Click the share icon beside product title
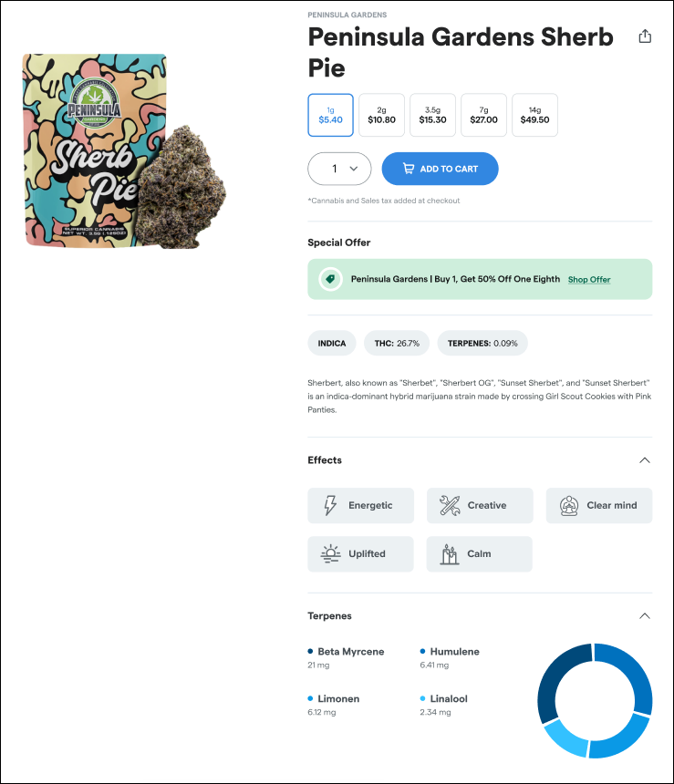Image resolution: width=674 pixels, height=784 pixels. tap(645, 36)
